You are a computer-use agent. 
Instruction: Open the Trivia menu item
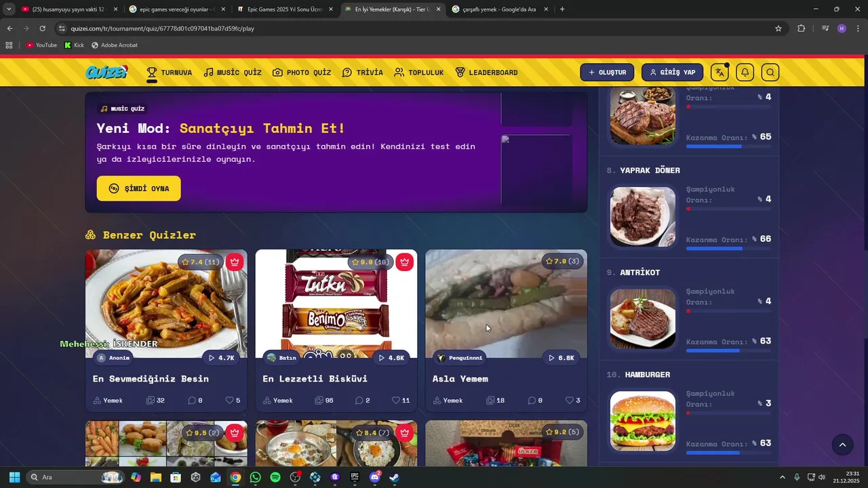(363, 73)
